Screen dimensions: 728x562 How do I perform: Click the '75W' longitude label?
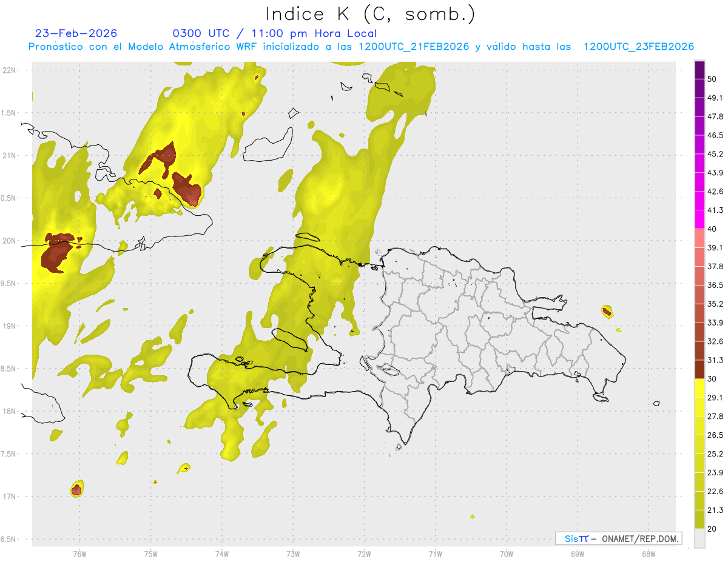pos(151,554)
